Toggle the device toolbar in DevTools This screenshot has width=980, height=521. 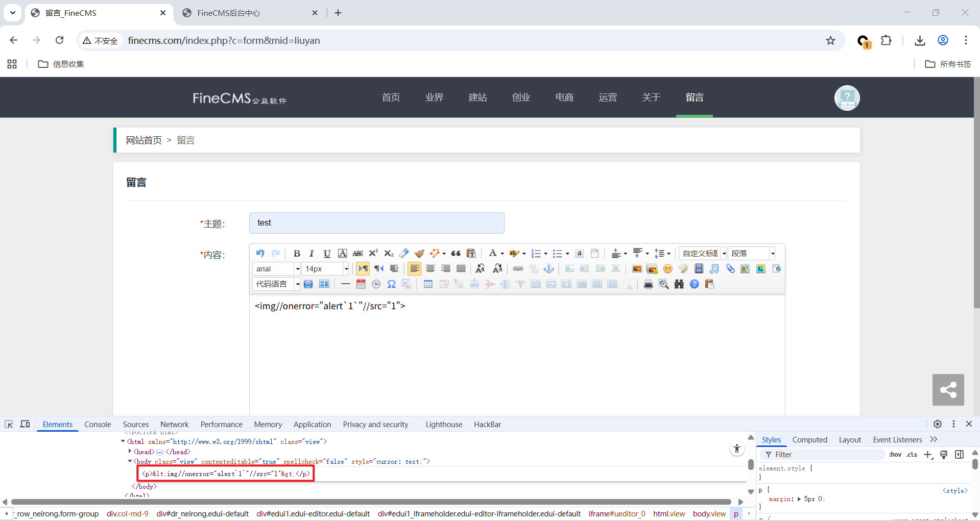25,424
